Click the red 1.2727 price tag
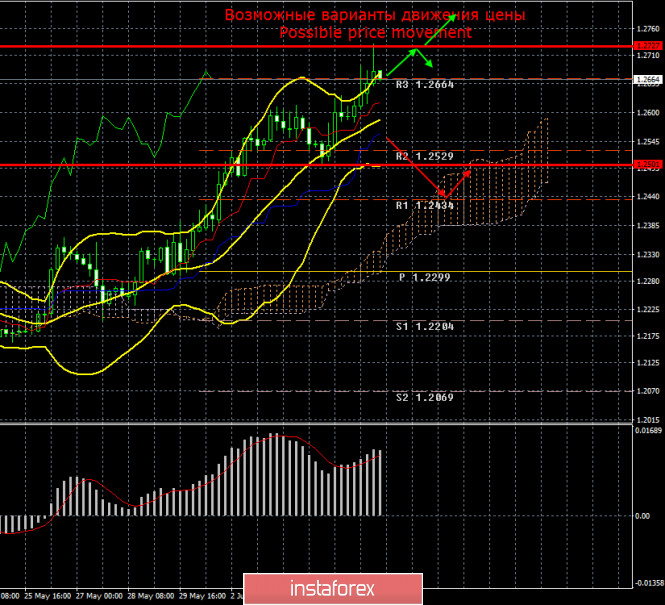The image size is (665, 605). (648, 46)
